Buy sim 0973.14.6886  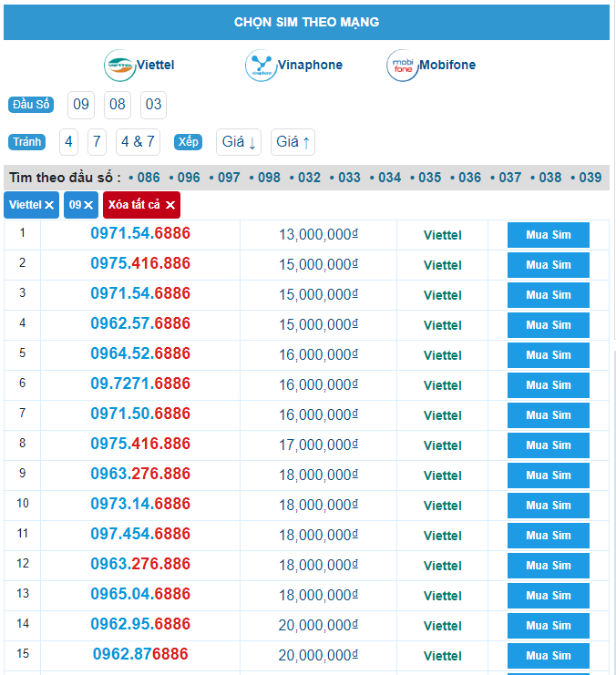tap(549, 506)
